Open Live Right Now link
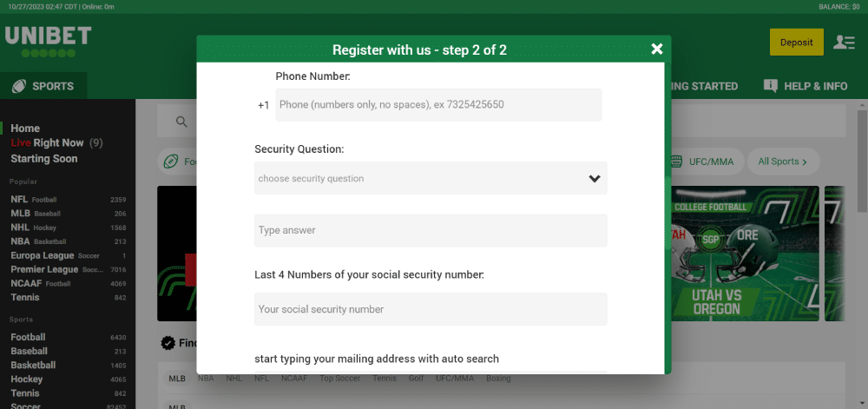This screenshot has width=868, height=409. (56, 142)
